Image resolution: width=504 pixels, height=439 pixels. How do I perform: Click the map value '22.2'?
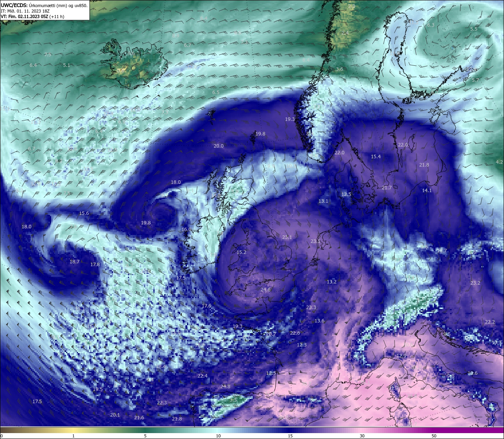pos(490,322)
